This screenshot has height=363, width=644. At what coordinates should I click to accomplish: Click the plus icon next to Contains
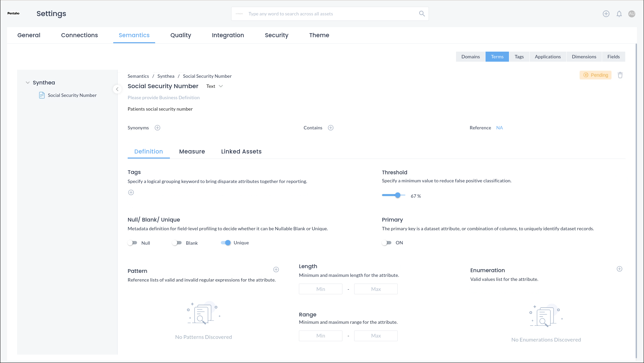[x=331, y=128]
